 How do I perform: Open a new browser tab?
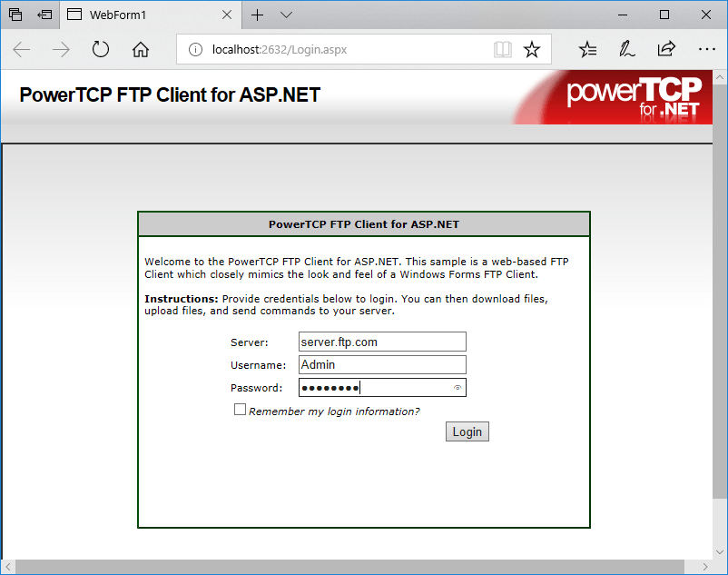258,15
